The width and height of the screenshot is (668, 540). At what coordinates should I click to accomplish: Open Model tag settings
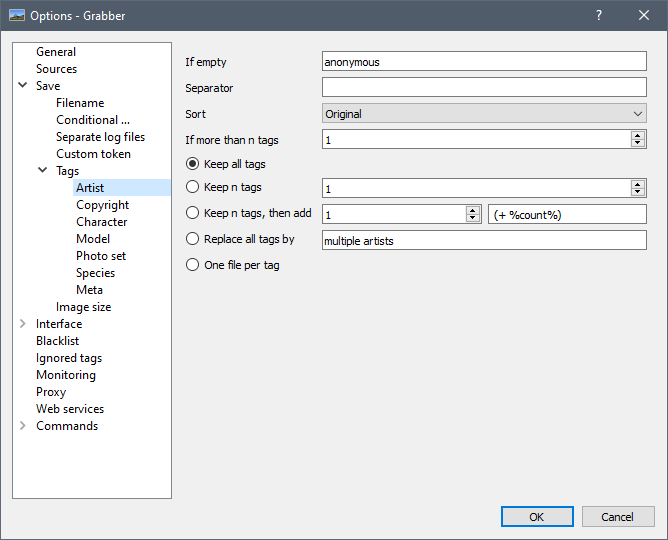point(93,239)
